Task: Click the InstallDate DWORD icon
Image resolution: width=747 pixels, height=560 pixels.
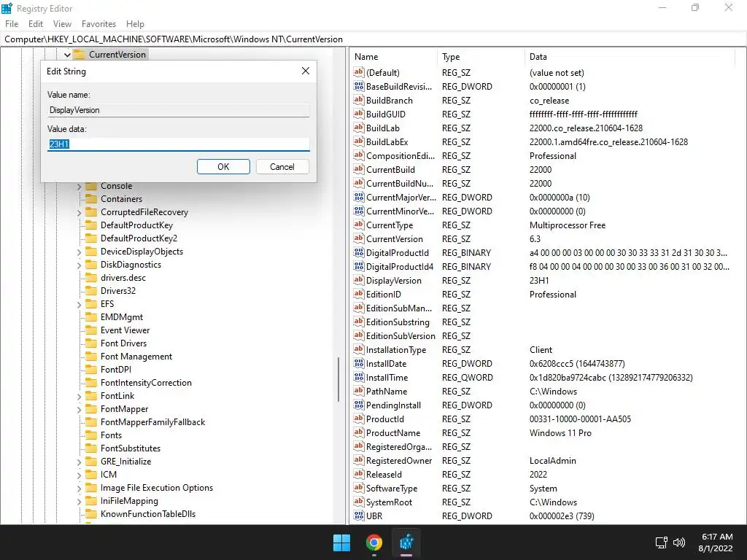Action: [359, 363]
